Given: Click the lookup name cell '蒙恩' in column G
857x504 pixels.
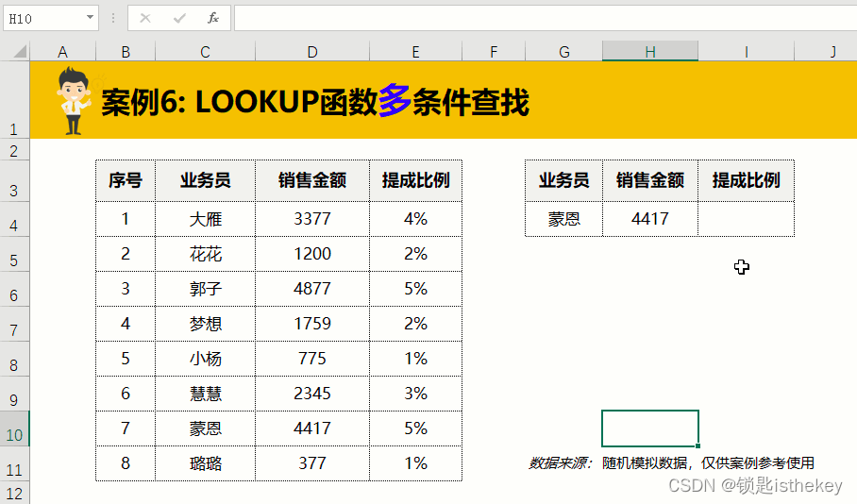Looking at the screenshot, I should (x=564, y=219).
